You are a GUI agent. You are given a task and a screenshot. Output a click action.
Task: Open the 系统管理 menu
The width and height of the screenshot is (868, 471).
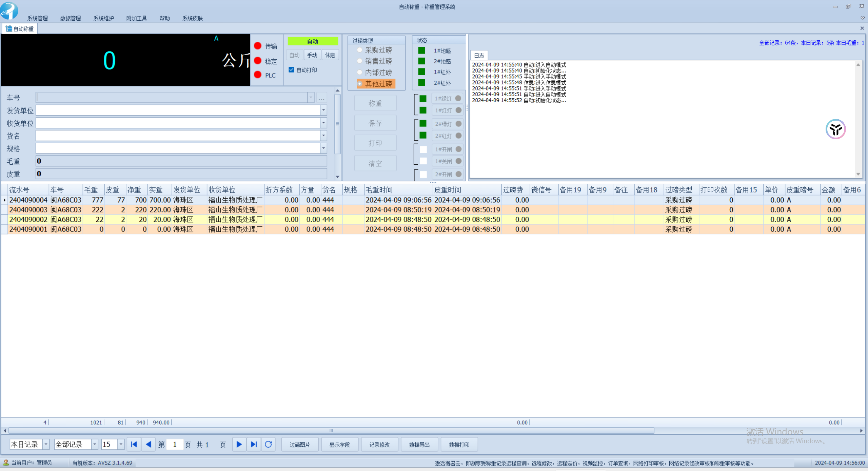(x=38, y=18)
